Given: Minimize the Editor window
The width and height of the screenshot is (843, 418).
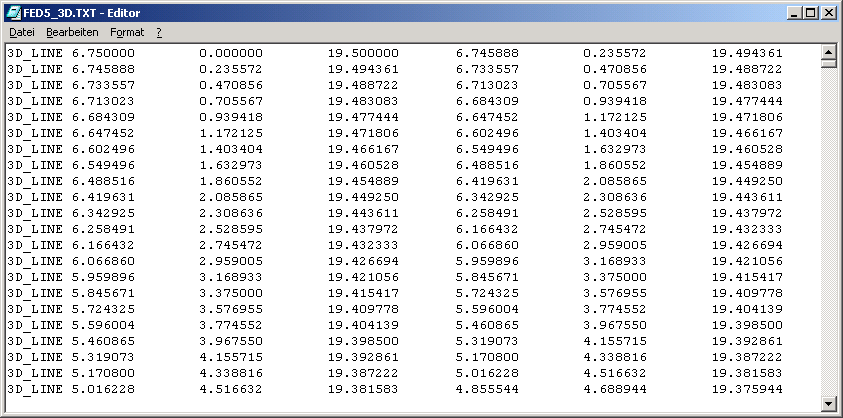Looking at the screenshot, I should 795,12.
